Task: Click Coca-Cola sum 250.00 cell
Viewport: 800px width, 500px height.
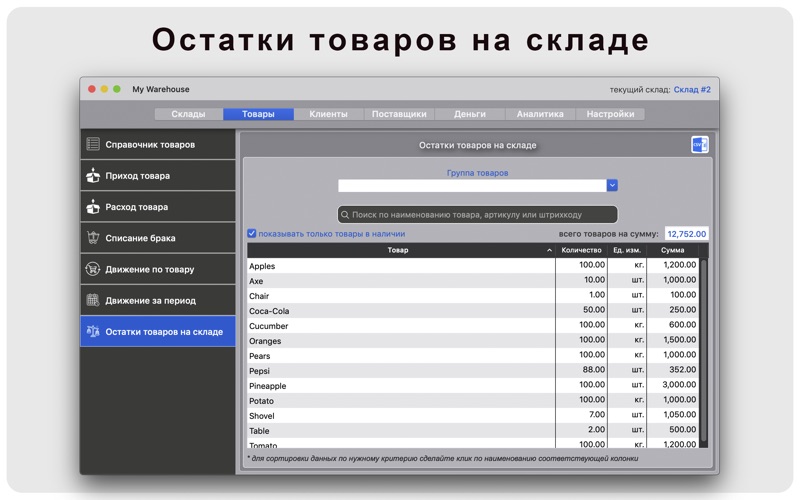Action: [672, 310]
